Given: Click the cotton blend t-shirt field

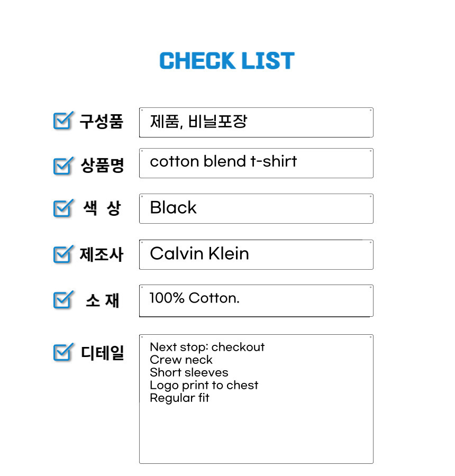Looking at the screenshot, I should click(x=256, y=163).
